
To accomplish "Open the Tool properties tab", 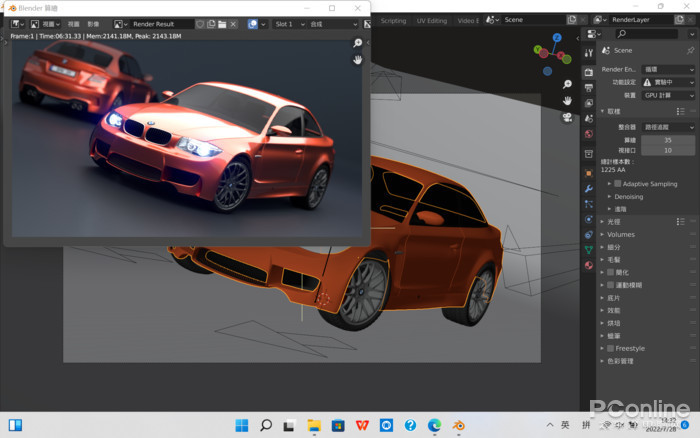I will click(589, 53).
